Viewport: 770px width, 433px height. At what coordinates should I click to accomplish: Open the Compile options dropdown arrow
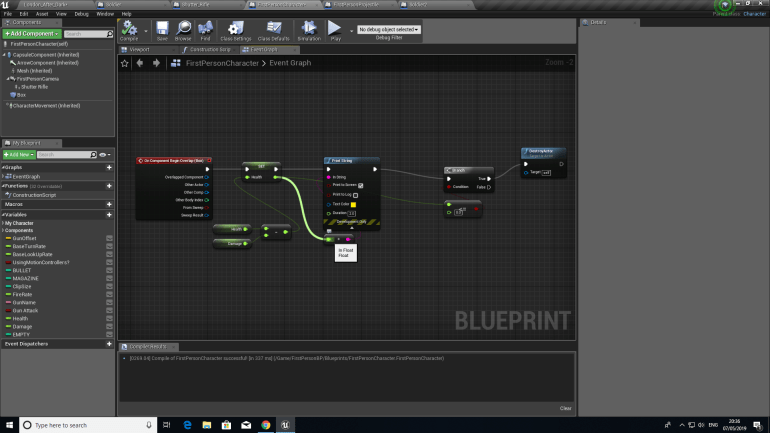[x=146, y=31]
